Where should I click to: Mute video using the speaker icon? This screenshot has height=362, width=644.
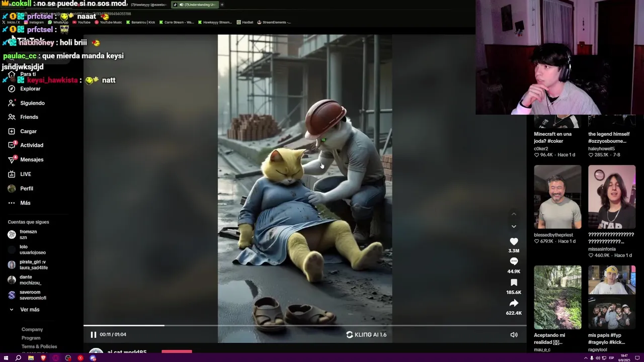pyautogui.click(x=514, y=335)
